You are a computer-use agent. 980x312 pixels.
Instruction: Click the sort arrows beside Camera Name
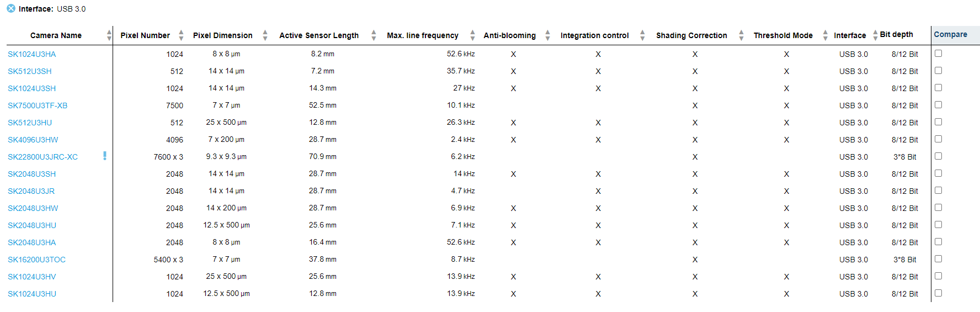point(109,35)
